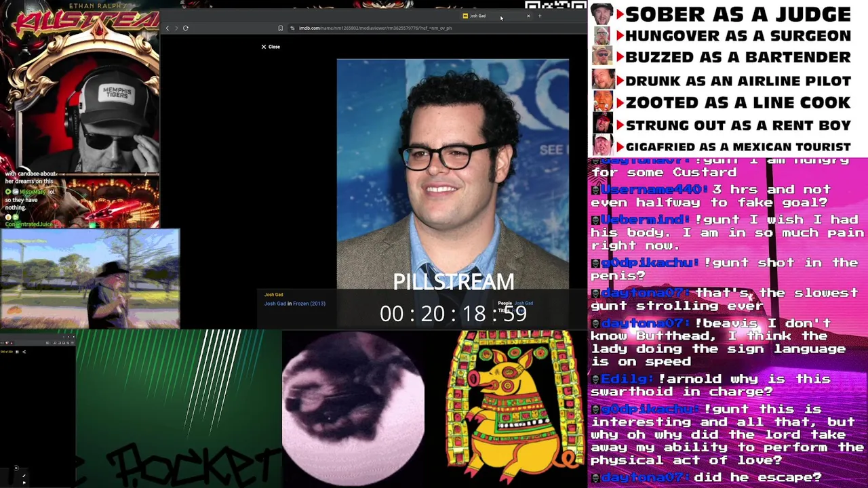Bookmark the page via bookmark icon
Screen dimensions: 868x488
click(280, 28)
